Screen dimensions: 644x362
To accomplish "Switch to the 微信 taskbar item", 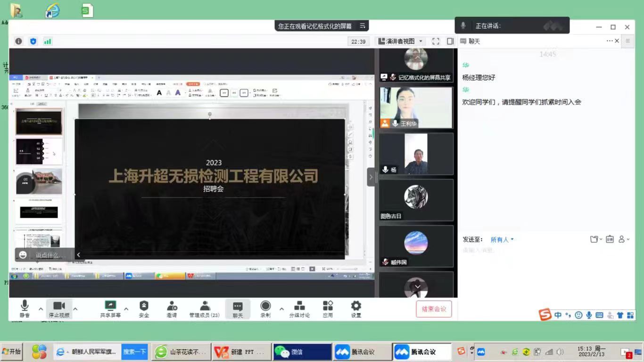I will click(x=302, y=352).
